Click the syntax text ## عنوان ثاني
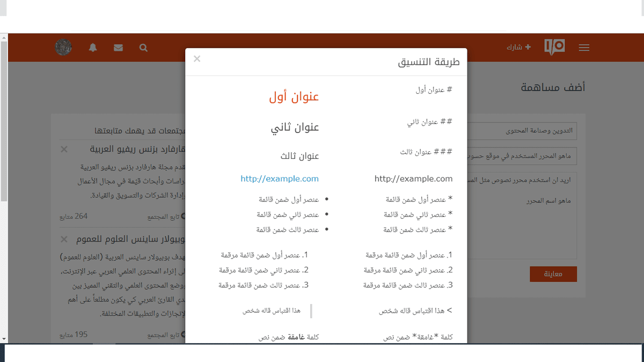644x362 pixels. coord(429,122)
